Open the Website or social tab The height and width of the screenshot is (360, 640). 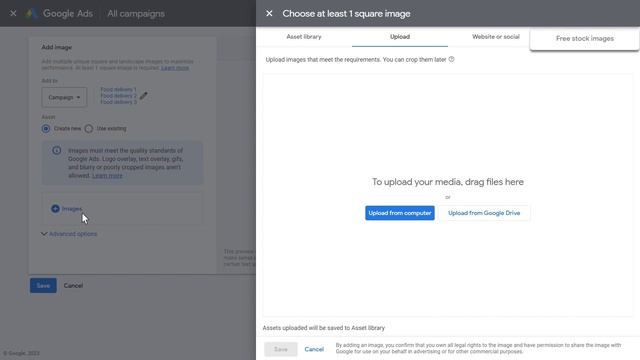pos(496,37)
